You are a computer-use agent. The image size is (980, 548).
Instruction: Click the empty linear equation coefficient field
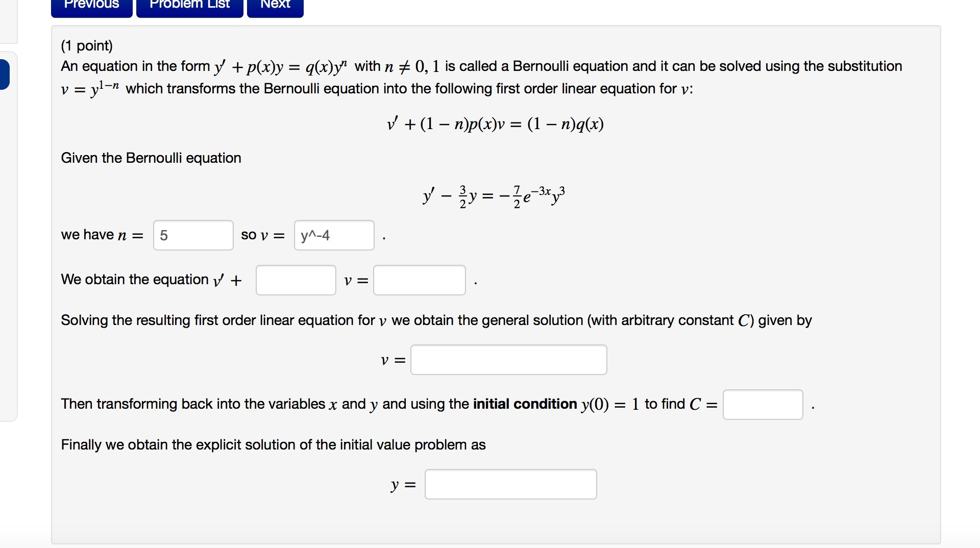(x=296, y=280)
